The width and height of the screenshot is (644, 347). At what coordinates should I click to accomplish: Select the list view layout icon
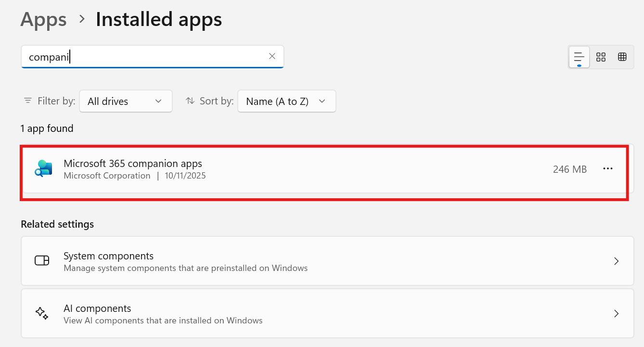(x=579, y=56)
